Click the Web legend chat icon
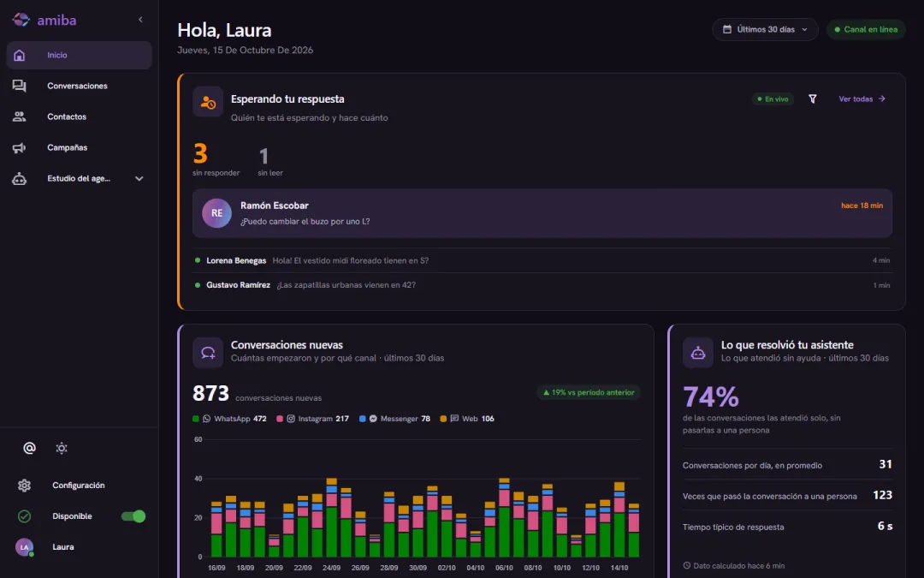The height and width of the screenshot is (578, 924). 454,419
